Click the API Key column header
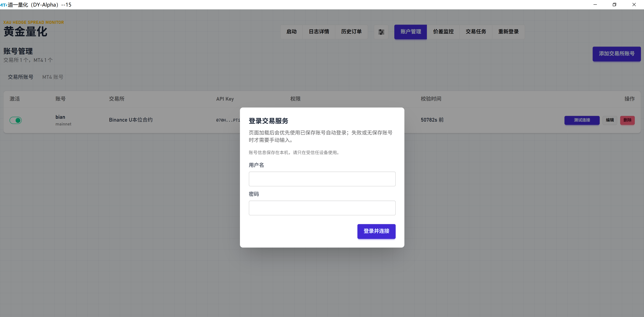 click(x=225, y=99)
